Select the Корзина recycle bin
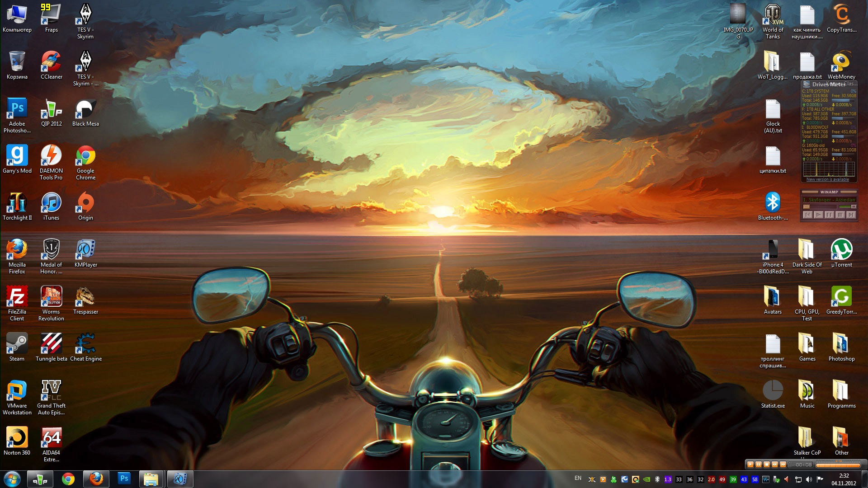The height and width of the screenshot is (488, 868). tap(17, 65)
